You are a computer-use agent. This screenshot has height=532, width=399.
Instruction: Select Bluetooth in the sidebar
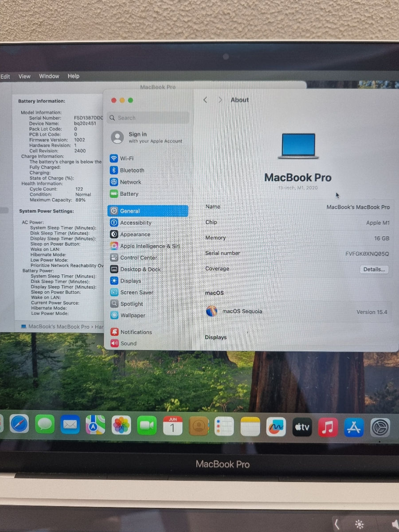tap(132, 170)
